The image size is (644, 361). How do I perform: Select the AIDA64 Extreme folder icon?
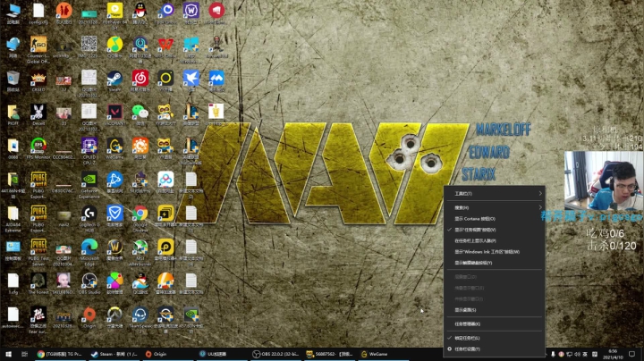(x=13, y=219)
